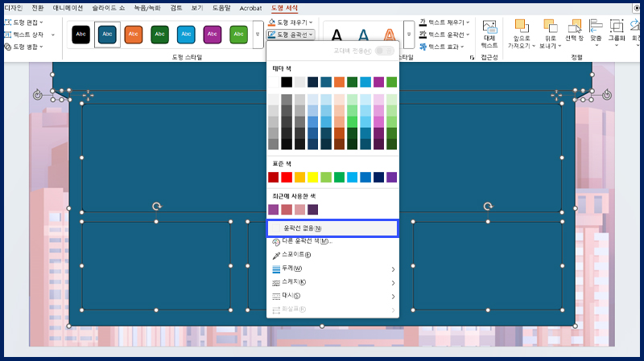Open the 선택 창 selection pane
Image resolution: width=644 pixels, height=361 pixels.
point(574,31)
